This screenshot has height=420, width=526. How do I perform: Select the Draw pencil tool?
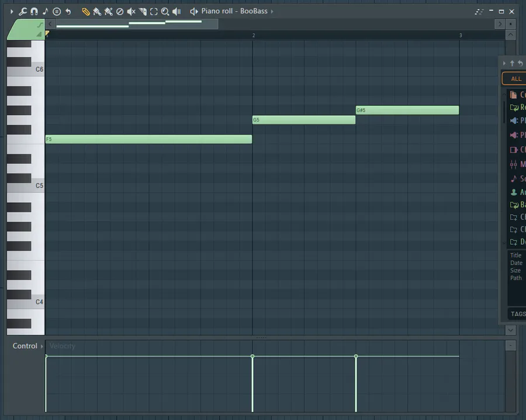[86, 12]
